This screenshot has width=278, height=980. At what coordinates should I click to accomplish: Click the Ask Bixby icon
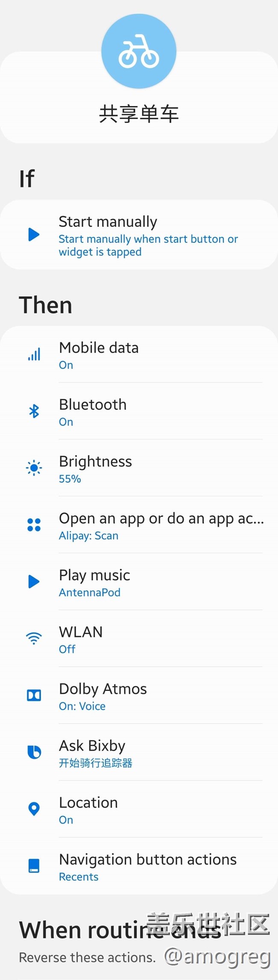pos(34,752)
